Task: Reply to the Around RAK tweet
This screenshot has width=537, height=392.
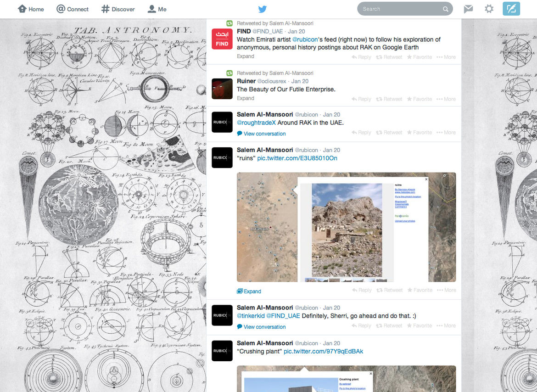Action: click(361, 133)
